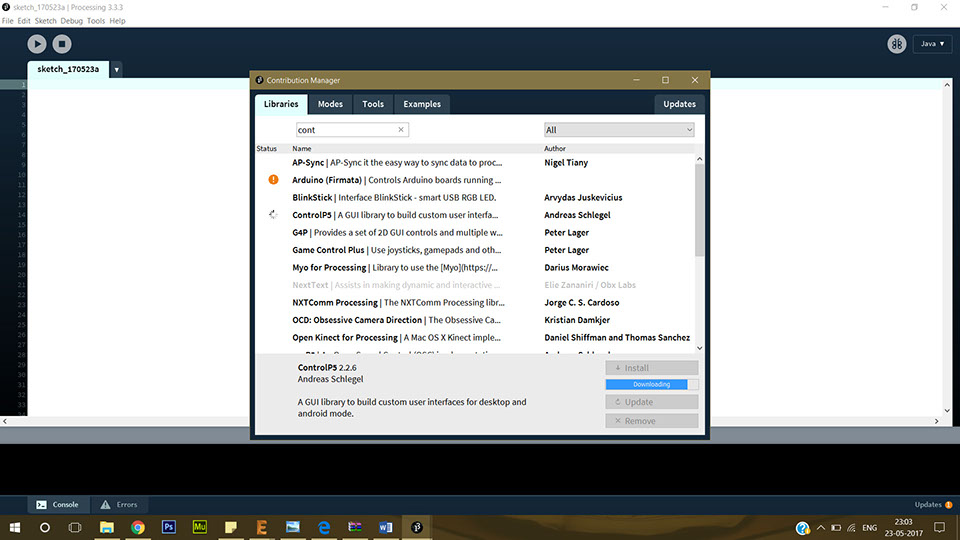Select the AP-Sync library row
The width and height of the screenshot is (960, 540).
475,162
